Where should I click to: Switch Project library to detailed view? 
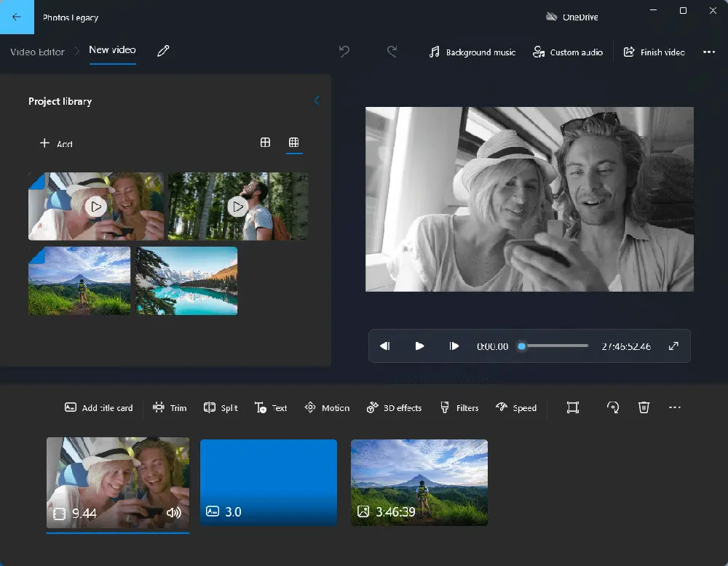[x=294, y=143]
